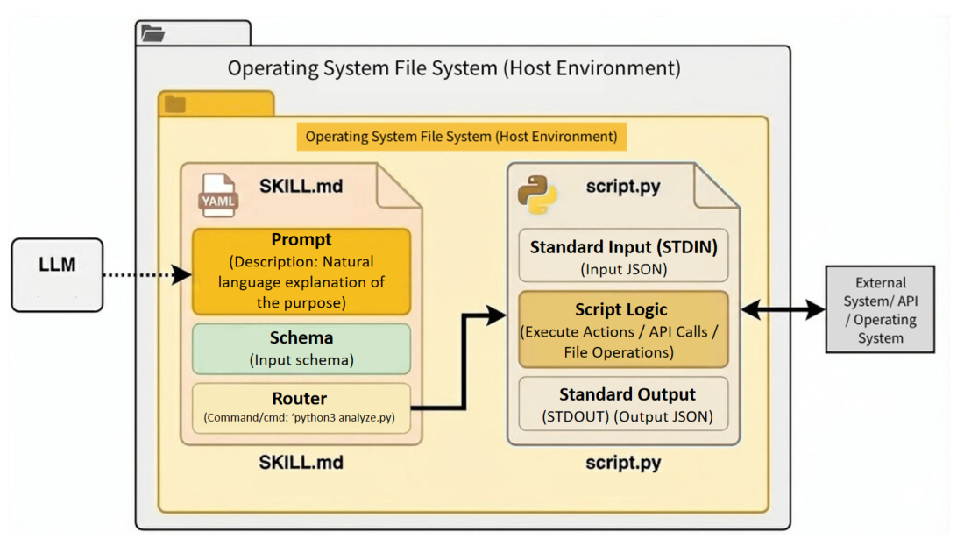Image resolution: width=957 pixels, height=560 pixels.
Task: Click the bold SKILL.md heading next to the YAML icon
Action: [x=301, y=186]
